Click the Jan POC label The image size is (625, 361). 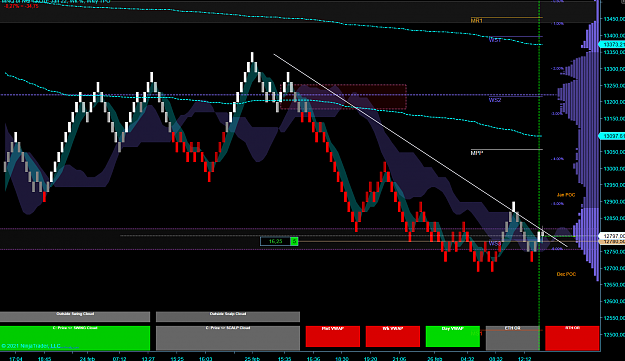point(566,195)
